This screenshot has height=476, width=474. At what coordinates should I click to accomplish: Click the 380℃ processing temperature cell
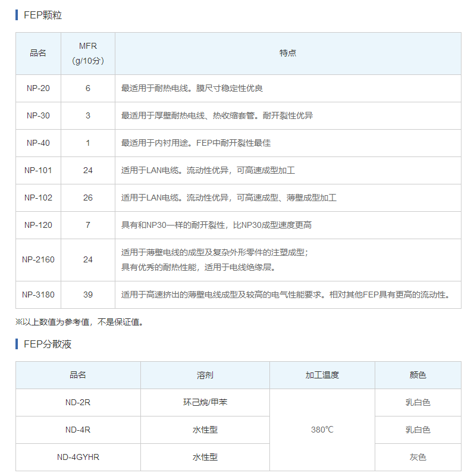[322, 430]
